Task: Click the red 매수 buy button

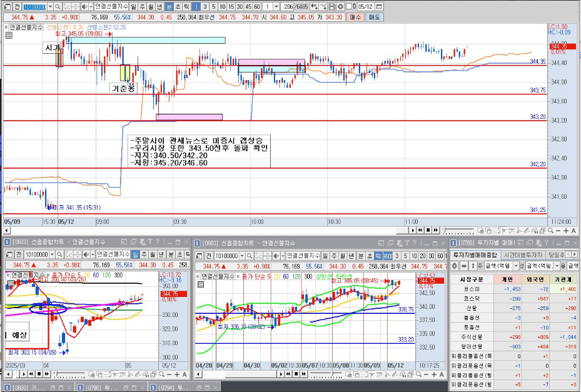Action: tap(355, 17)
